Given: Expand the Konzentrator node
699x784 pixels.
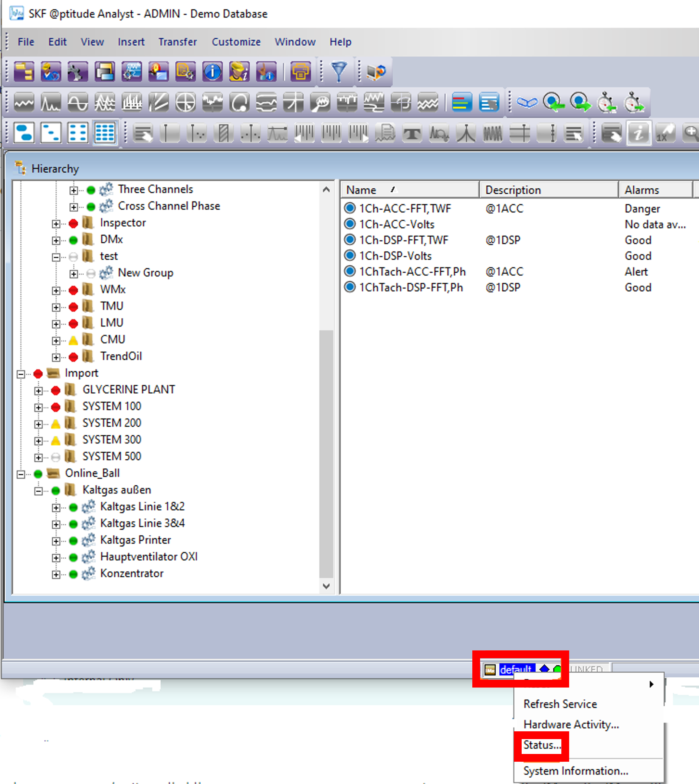Looking at the screenshot, I should 56,574.
